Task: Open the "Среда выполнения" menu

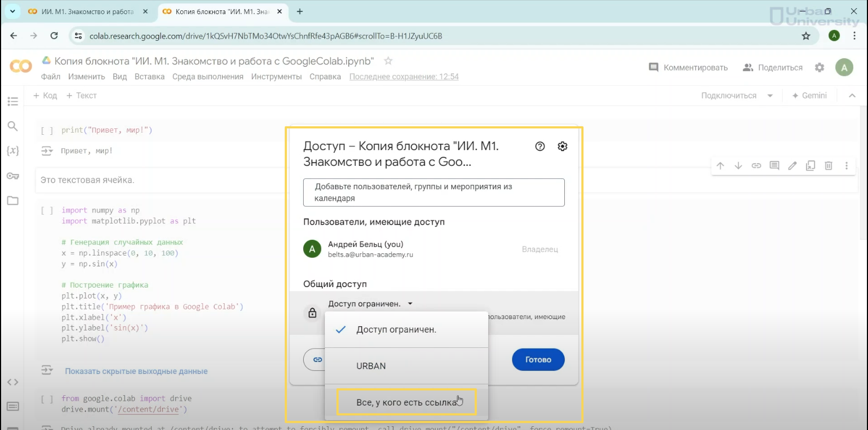Action: (207, 77)
